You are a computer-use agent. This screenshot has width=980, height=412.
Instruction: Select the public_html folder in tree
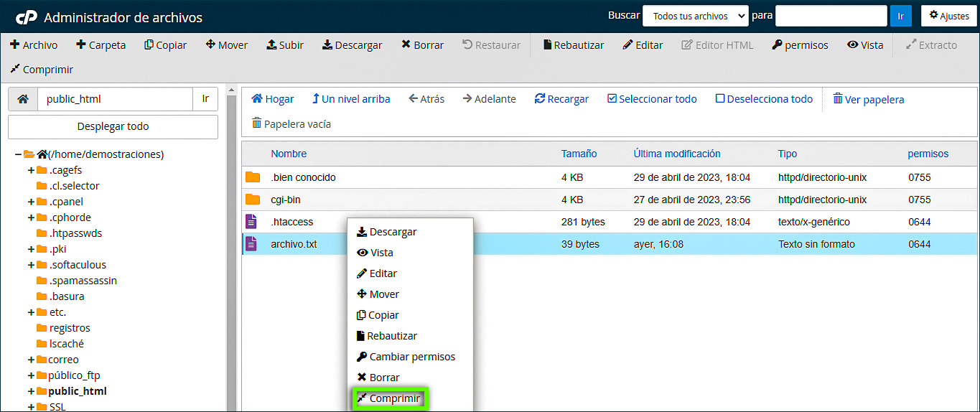pos(77,391)
